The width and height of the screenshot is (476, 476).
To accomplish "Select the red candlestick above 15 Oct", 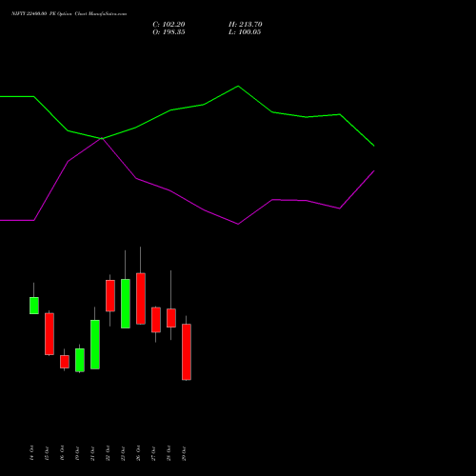I will point(50,334).
